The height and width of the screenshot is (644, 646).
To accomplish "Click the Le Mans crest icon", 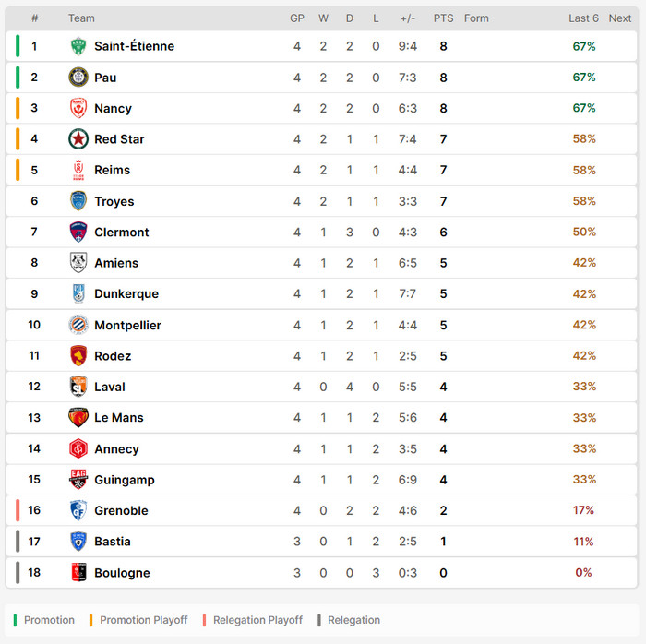I will pyautogui.click(x=78, y=418).
